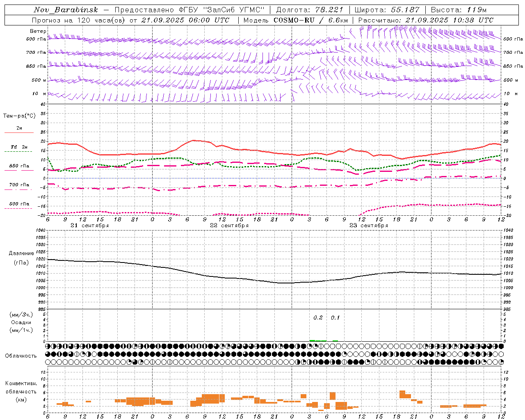525x420 pixels.
Task: Click the '(мм/3ч.)' precipitation unit label
Action: coord(21,315)
